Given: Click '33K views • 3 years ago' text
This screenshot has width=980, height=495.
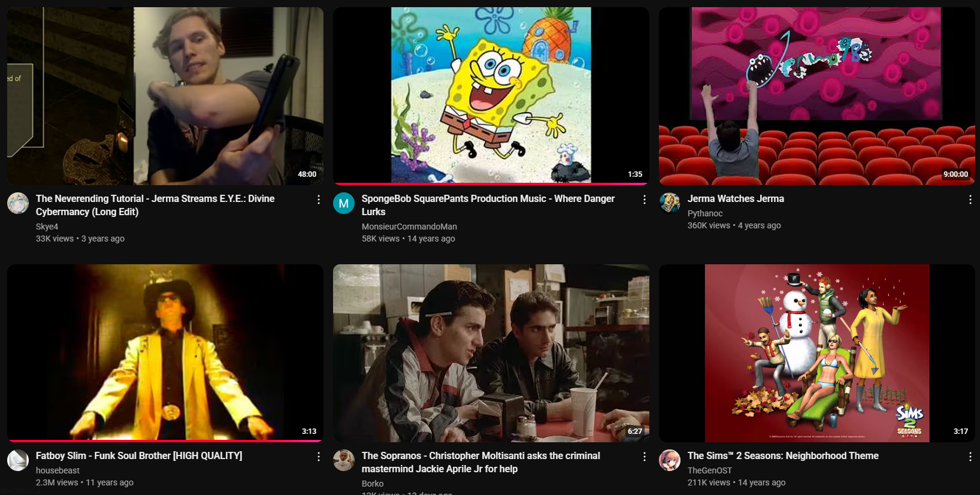Looking at the screenshot, I should click(80, 239).
